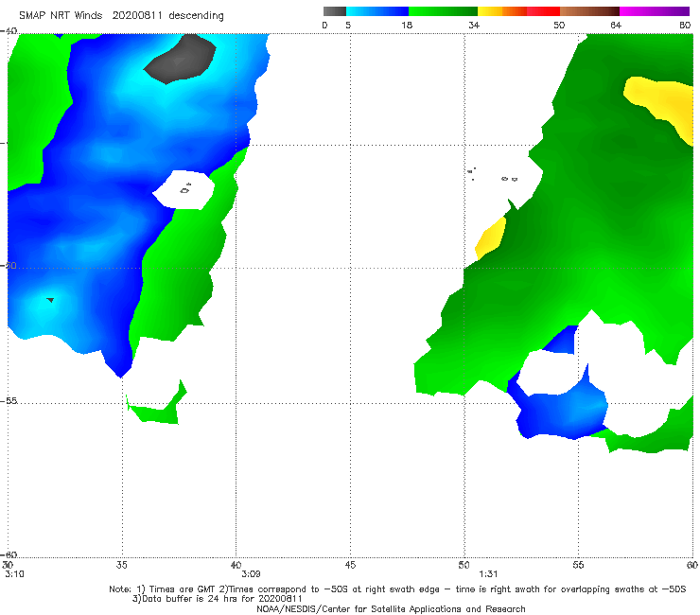Click the '3:10' swath time label
Image resolution: width=700 pixels, height=615 pixels.
pyautogui.click(x=15, y=574)
